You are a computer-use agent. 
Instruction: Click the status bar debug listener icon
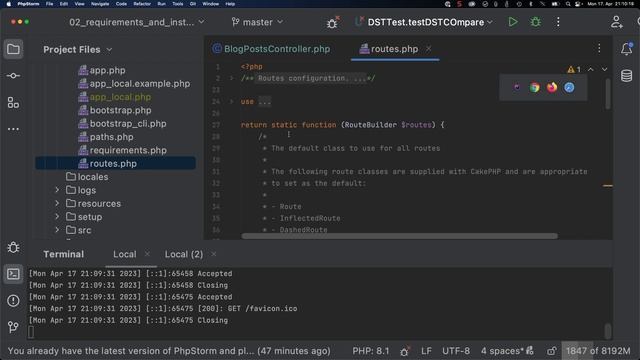404,351
